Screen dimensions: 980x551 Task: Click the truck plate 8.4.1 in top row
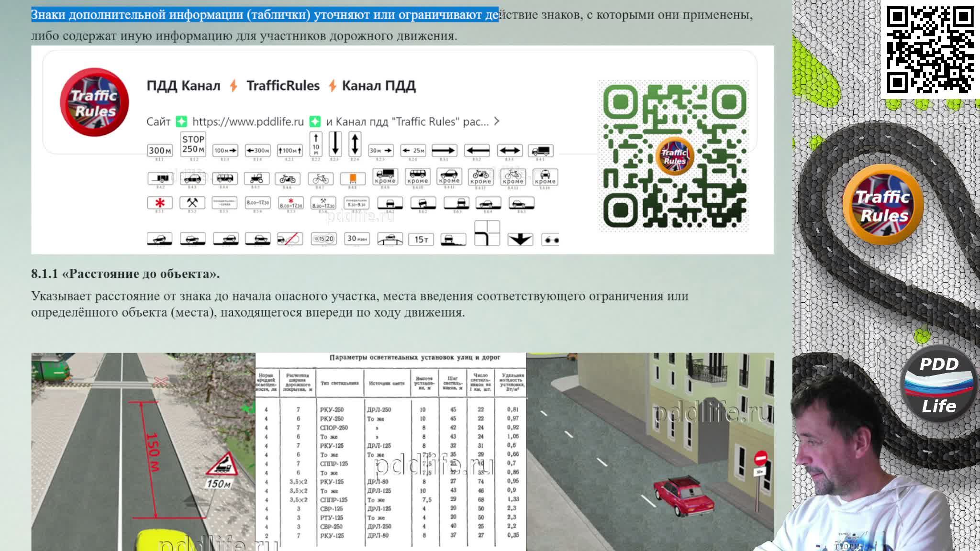(541, 151)
